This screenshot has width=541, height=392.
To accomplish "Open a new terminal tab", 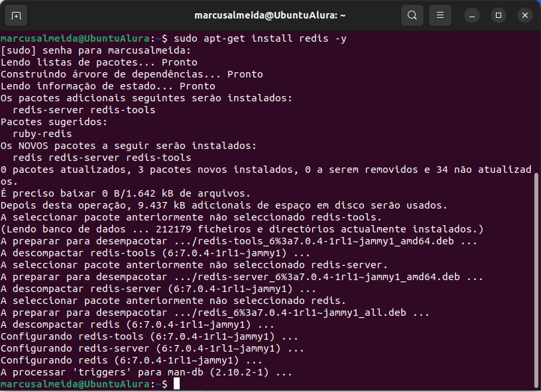I will point(16,15).
